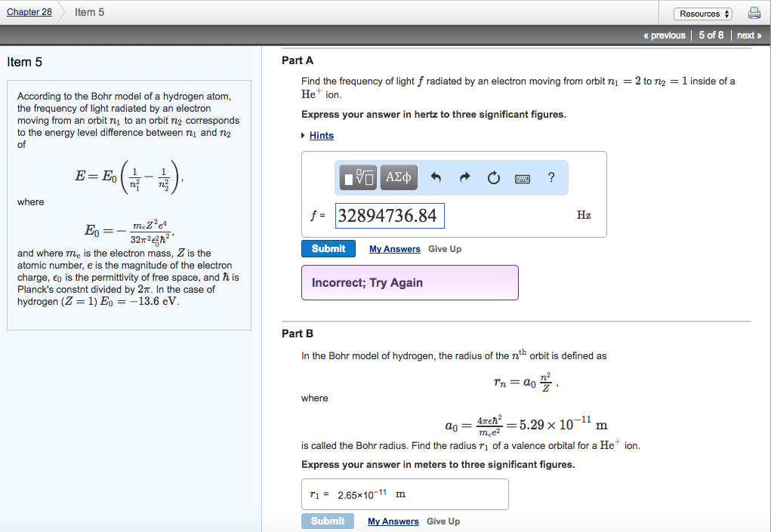Screen dimensions: 771x532
Task: Undo the last answer edit
Action: (436, 177)
